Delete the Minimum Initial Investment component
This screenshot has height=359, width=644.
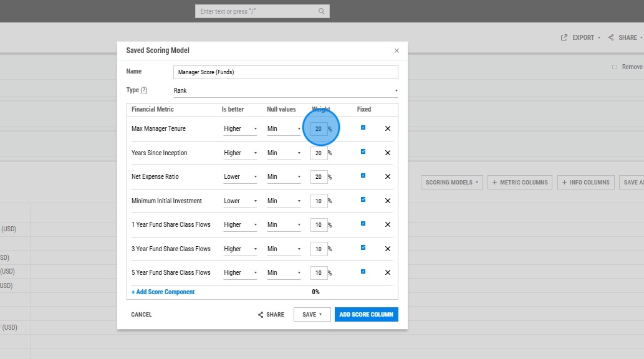(387, 201)
